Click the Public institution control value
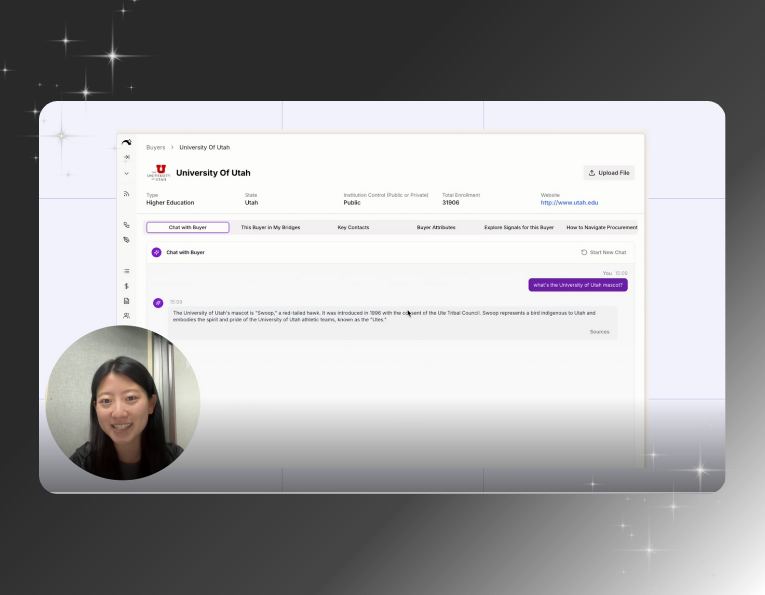 352,202
